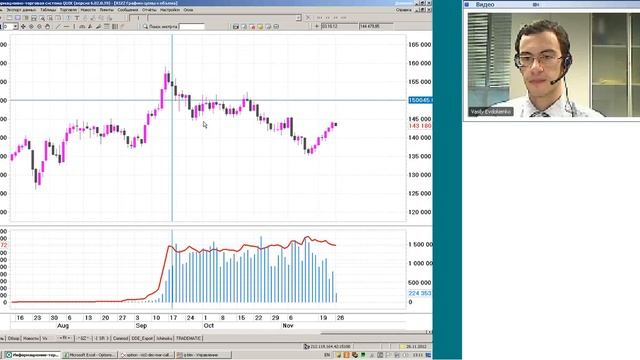This screenshot has width=640, height=360.
Task: Select the horizontal line drawing tool
Action: pos(67,27)
